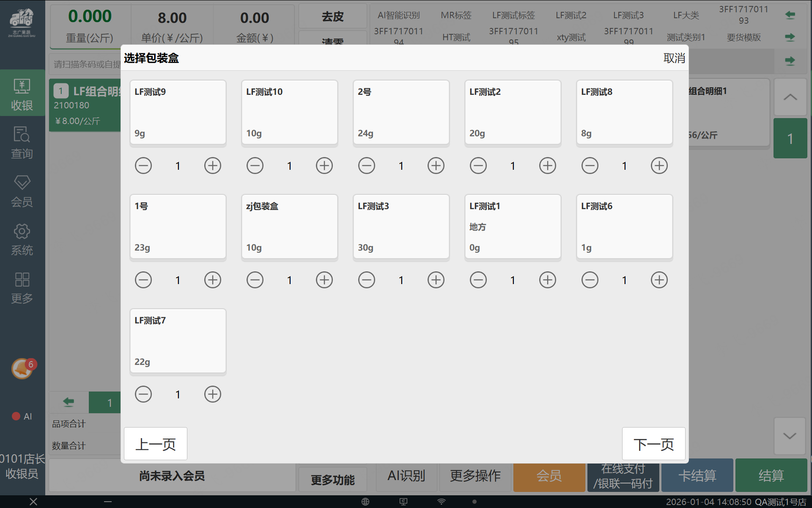Click plus icon under 2号 box
This screenshot has height=508, width=812.
tap(436, 166)
